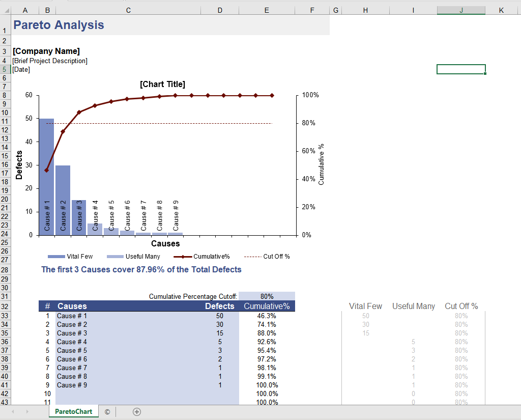Click the [Date] placeholder cell
Image resolution: width=521 pixels, height=420 pixels.
(x=21, y=70)
